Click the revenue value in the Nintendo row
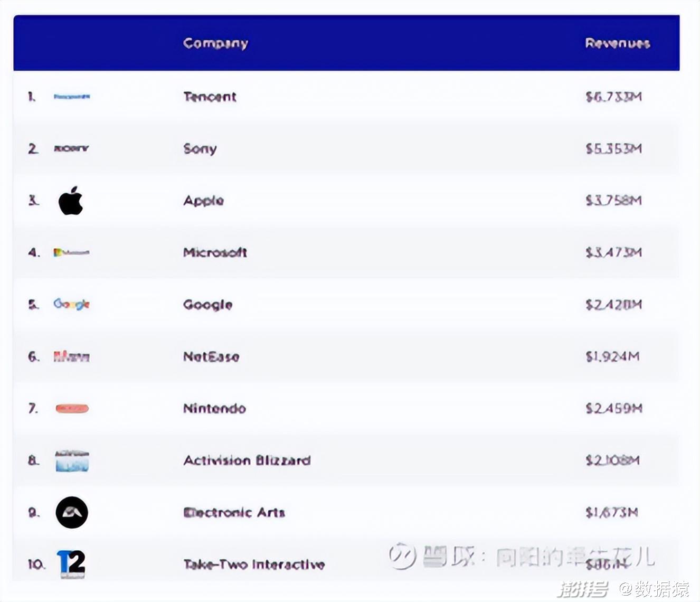This screenshot has width=700, height=602. (x=614, y=408)
